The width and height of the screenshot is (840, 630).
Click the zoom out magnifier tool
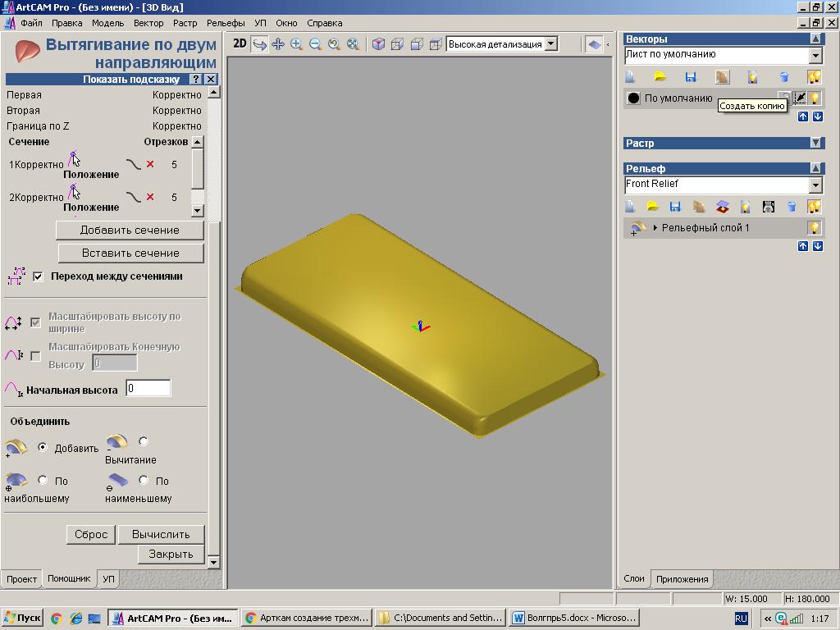(x=315, y=44)
